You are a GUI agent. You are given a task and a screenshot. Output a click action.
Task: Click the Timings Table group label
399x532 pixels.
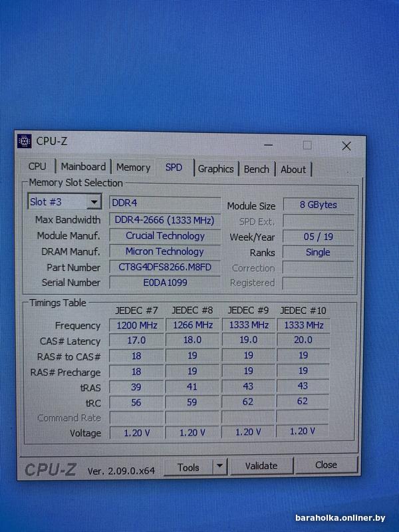(x=58, y=303)
